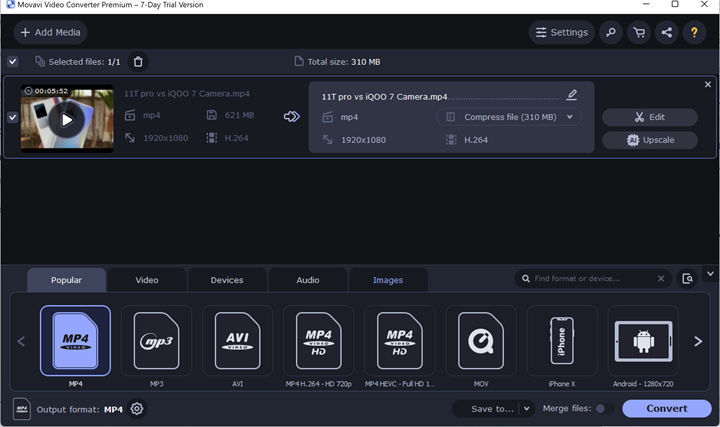The width and height of the screenshot is (720, 427).
Task: Uncheck the 11T pro vs iQOO 7 file checkbox
Action: coord(13,118)
